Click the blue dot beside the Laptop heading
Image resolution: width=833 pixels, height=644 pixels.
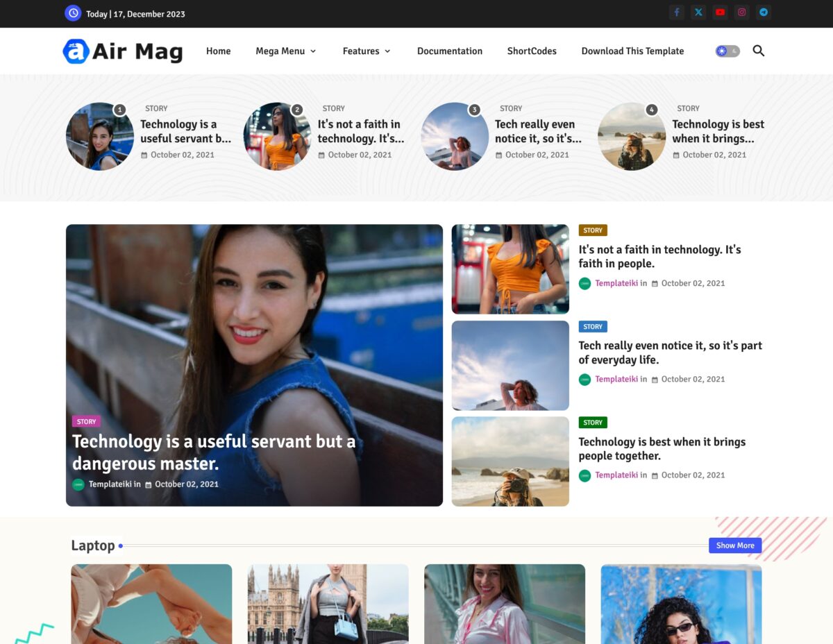(x=119, y=546)
